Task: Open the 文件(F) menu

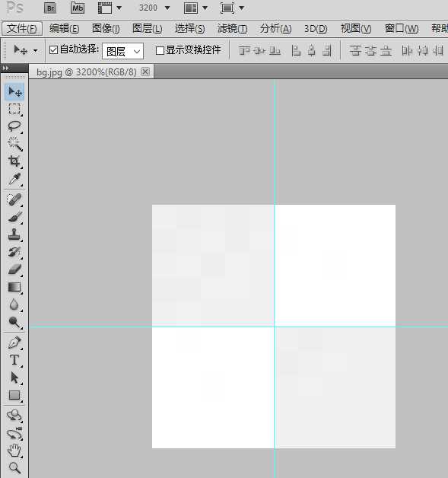Action: 22,29
